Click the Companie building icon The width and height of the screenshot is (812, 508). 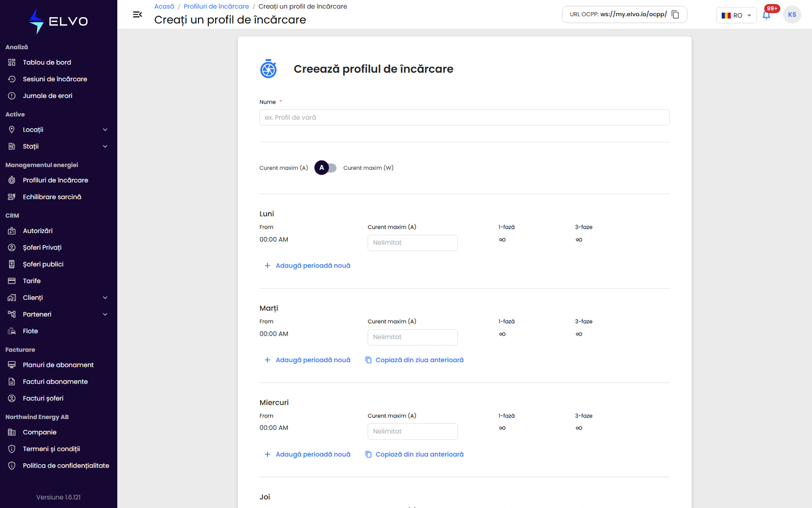[x=12, y=432]
